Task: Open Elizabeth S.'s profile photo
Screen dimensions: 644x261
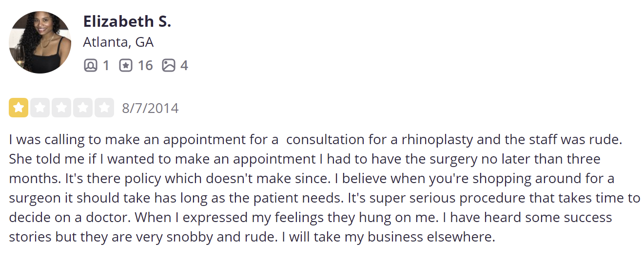Action: click(40, 42)
